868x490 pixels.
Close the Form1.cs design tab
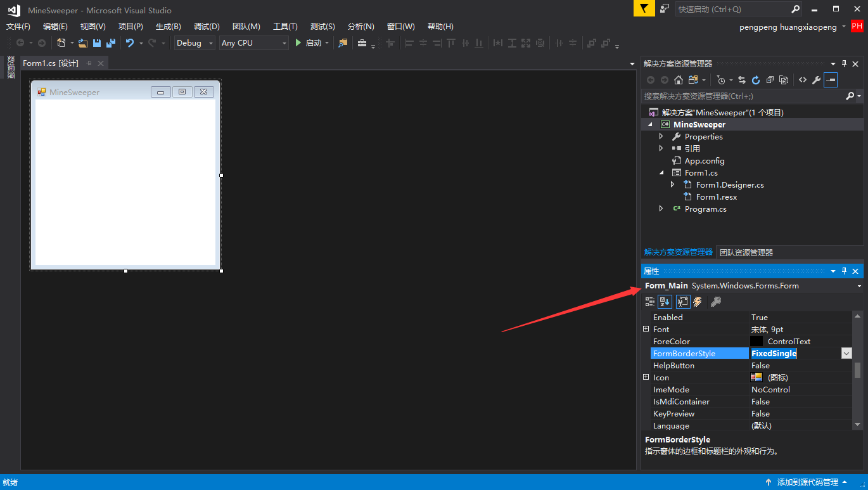[100, 63]
